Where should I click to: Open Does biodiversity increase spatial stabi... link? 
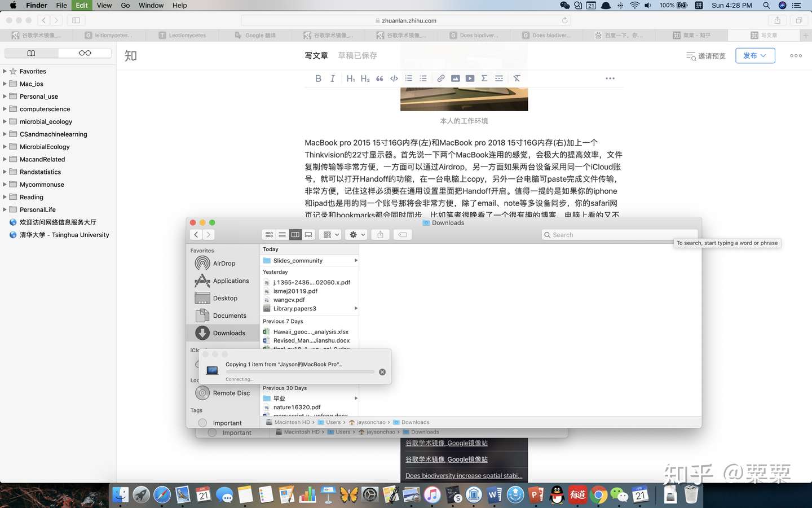[x=464, y=476]
